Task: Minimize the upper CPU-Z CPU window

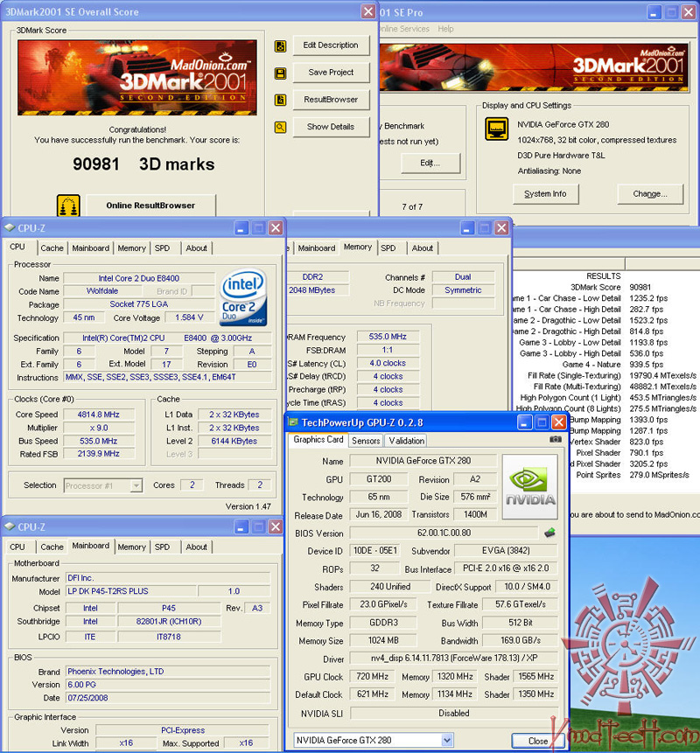Action: [x=241, y=227]
